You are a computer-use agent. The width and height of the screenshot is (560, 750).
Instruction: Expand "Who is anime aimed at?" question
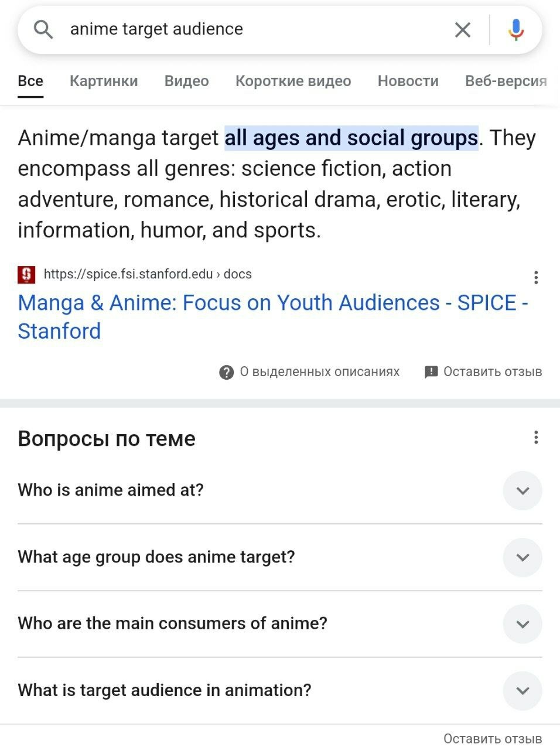[523, 490]
